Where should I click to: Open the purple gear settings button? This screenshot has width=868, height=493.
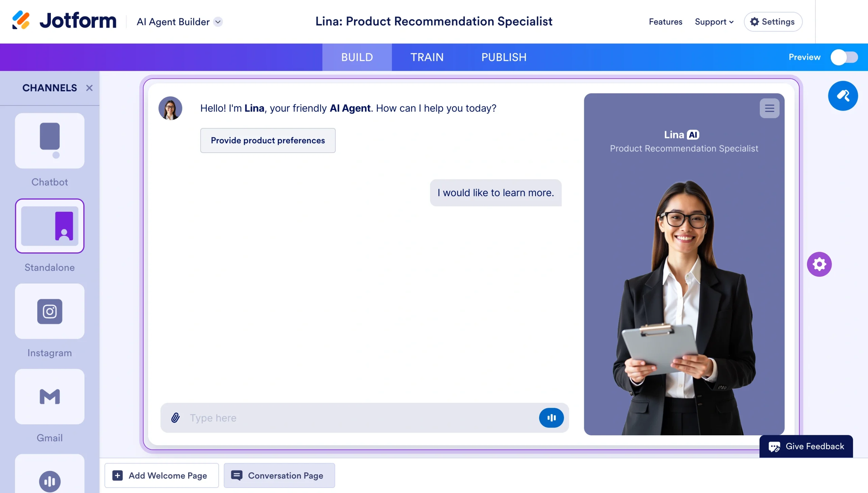(819, 264)
